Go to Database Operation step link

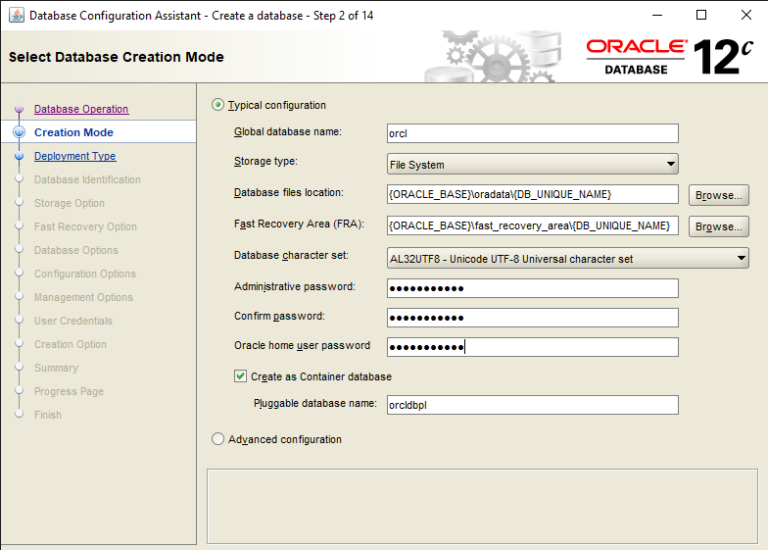(81, 109)
